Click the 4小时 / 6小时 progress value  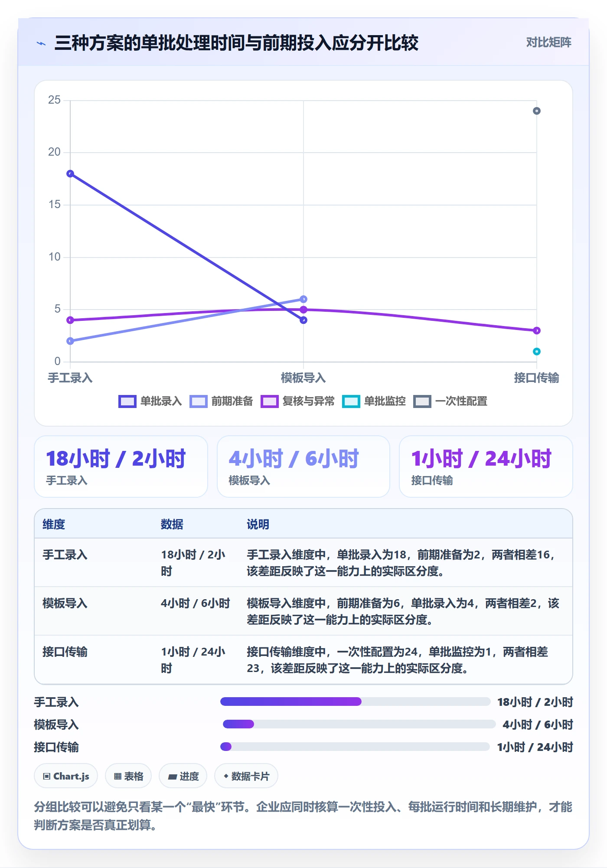[538, 724]
